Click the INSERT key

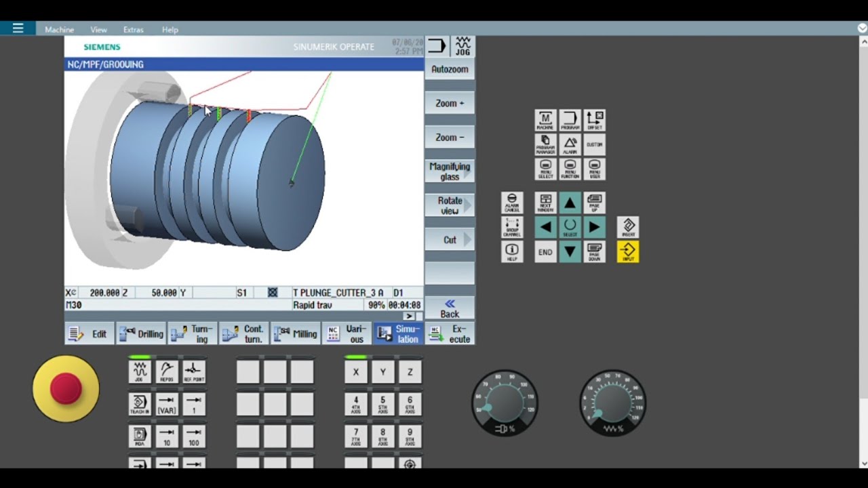[628, 227]
